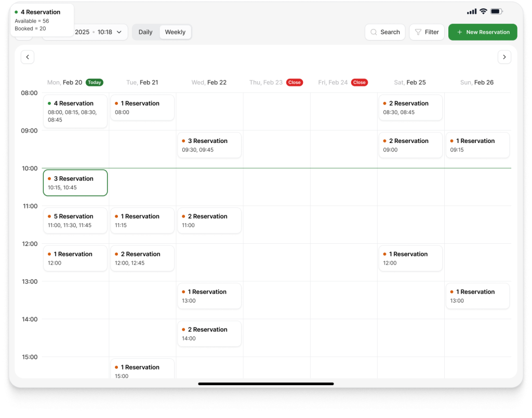Open Saturday 12:00 reservation card
The image size is (532, 418).
pyautogui.click(x=410, y=258)
